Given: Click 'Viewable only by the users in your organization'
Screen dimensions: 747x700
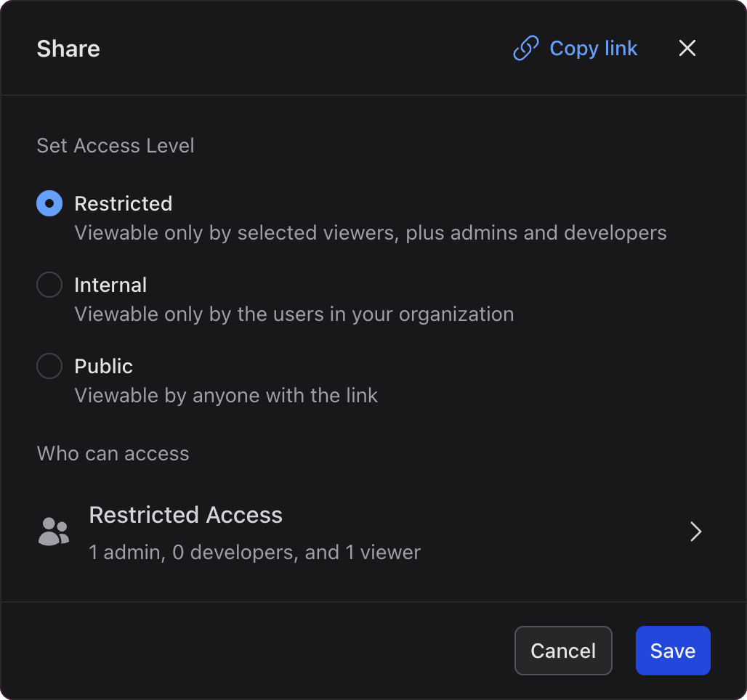Looking at the screenshot, I should (294, 314).
